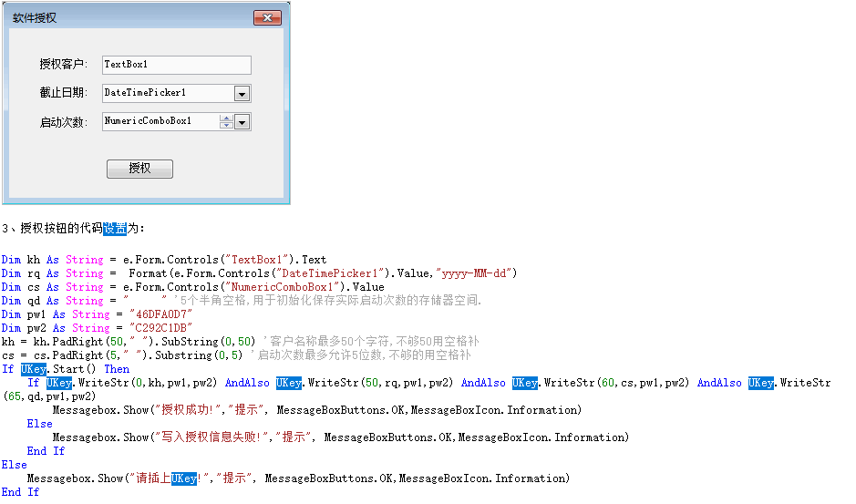Click the cs.PadRight(5 code statement

tap(123, 355)
